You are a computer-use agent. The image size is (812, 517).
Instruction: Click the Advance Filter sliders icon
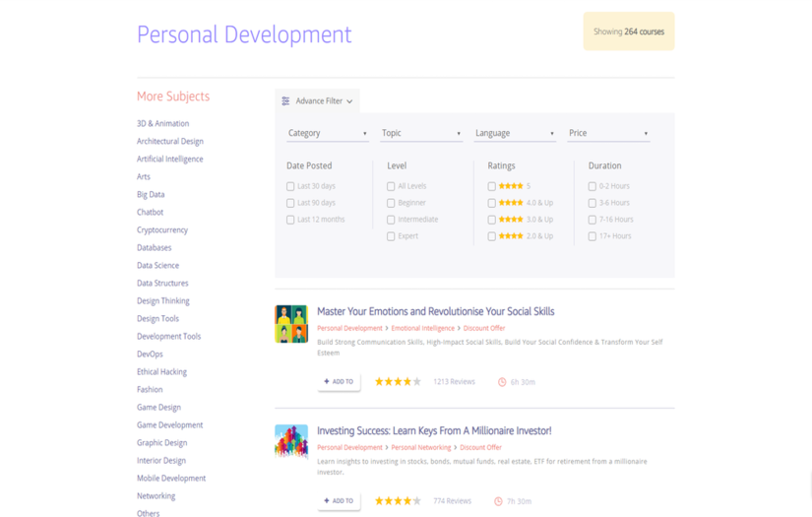point(285,101)
